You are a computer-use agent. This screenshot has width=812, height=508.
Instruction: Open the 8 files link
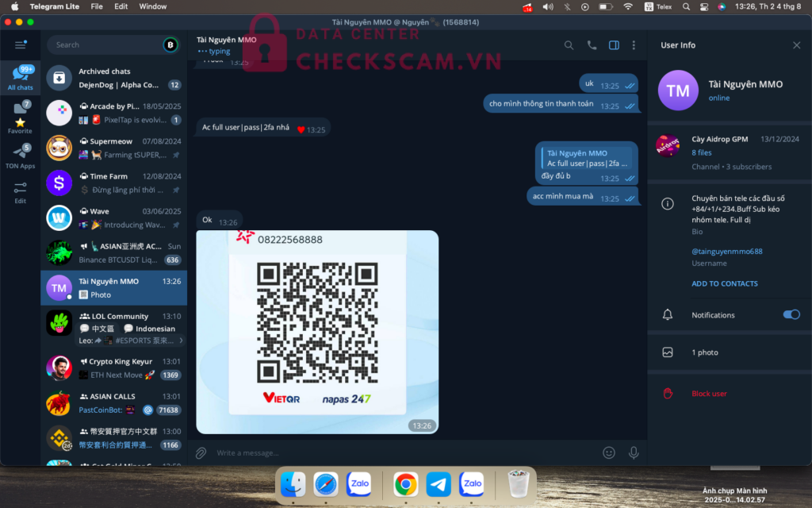point(701,152)
